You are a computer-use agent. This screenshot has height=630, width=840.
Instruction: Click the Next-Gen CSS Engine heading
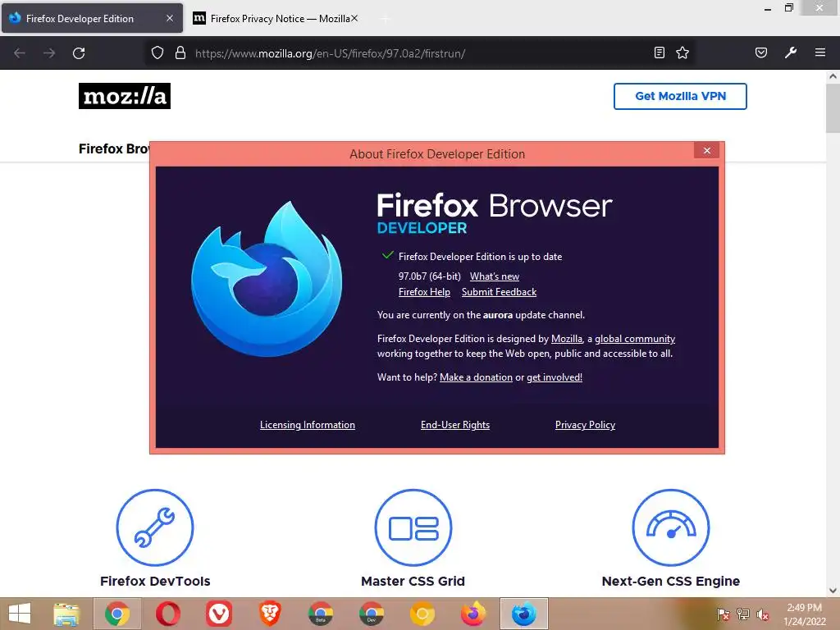(x=671, y=582)
